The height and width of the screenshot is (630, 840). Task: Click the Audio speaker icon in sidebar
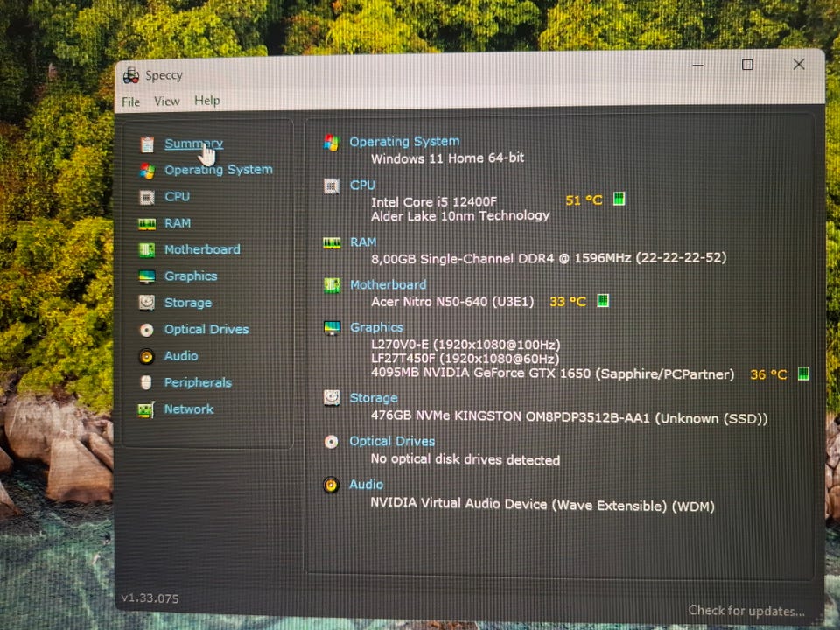click(146, 356)
